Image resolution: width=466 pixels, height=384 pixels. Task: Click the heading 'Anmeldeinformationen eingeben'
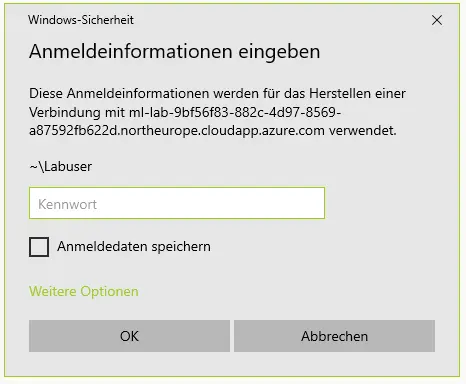click(x=175, y=52)
